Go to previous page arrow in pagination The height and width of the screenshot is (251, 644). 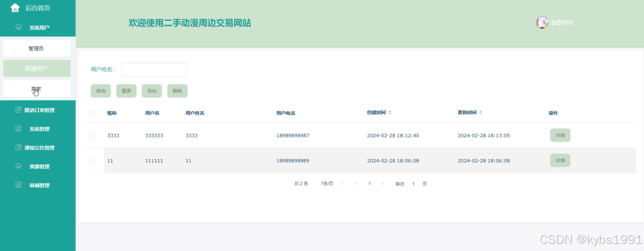357,184
